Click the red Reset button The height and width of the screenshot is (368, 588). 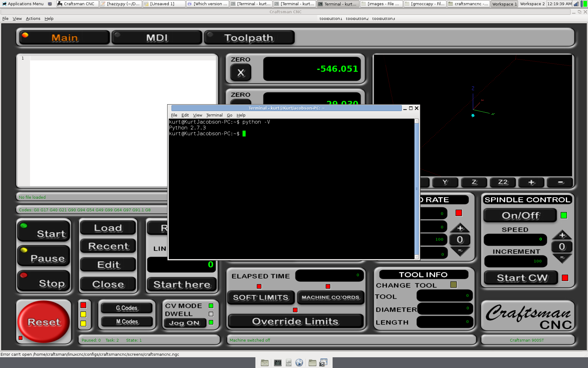[x=44, y=322]
